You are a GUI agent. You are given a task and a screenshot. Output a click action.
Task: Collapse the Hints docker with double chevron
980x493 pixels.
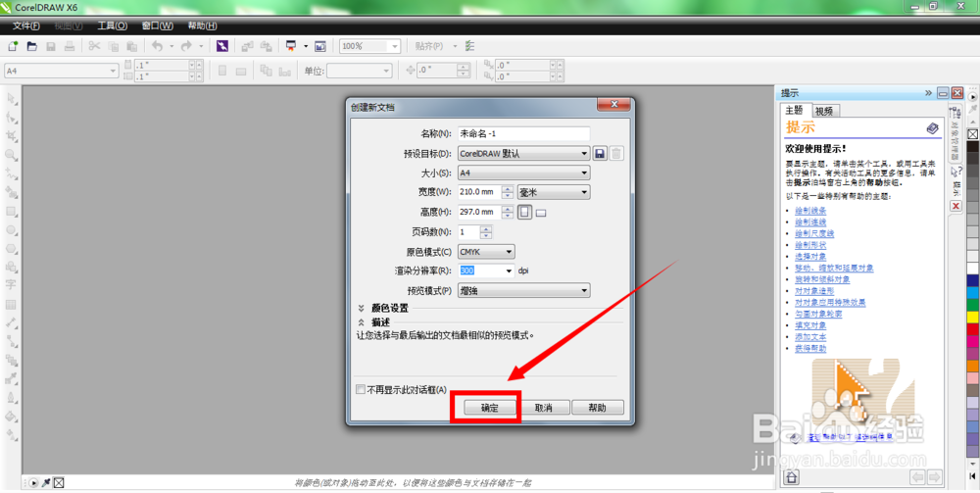click(x=929, y=92)
